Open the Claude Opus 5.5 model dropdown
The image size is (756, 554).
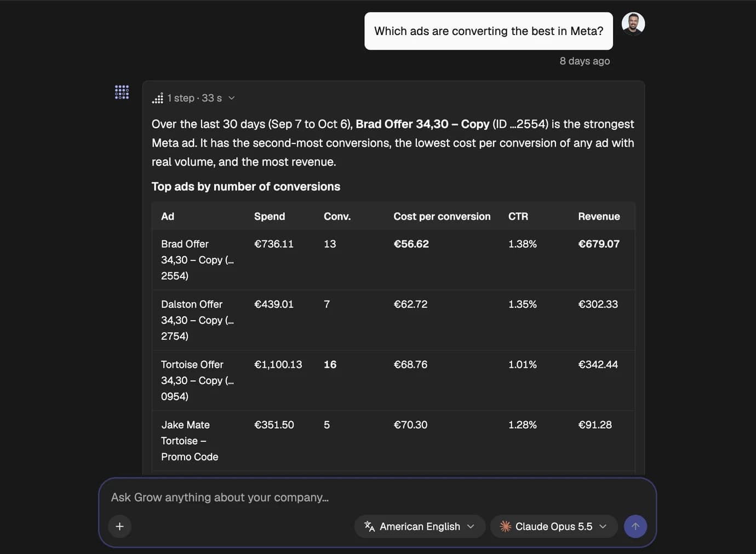pyautogui.click(x=553, y=526)
